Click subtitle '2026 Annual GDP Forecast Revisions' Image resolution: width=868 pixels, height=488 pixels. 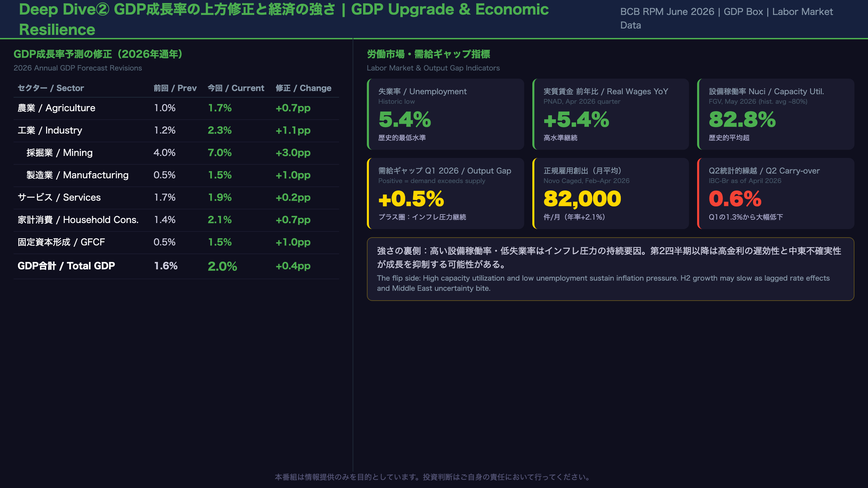point(78,68)
